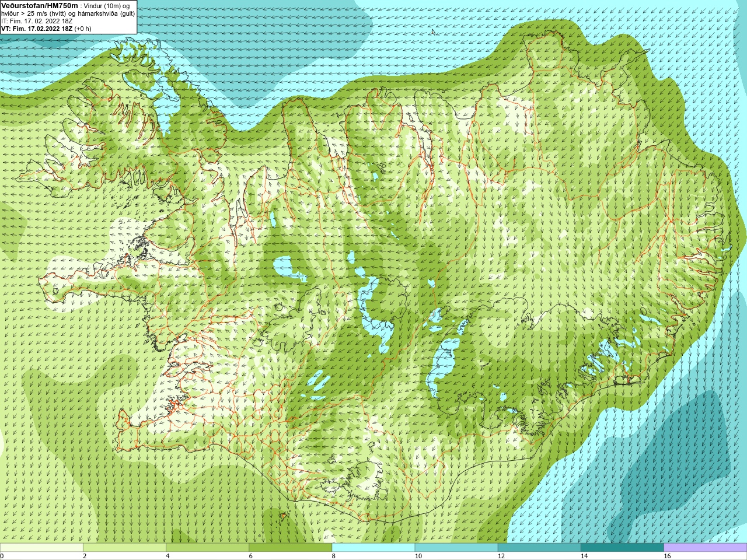Click the "hviður > 25 m/s (hvítt)" description line
The image size is (747, 560).
point(68,13)
